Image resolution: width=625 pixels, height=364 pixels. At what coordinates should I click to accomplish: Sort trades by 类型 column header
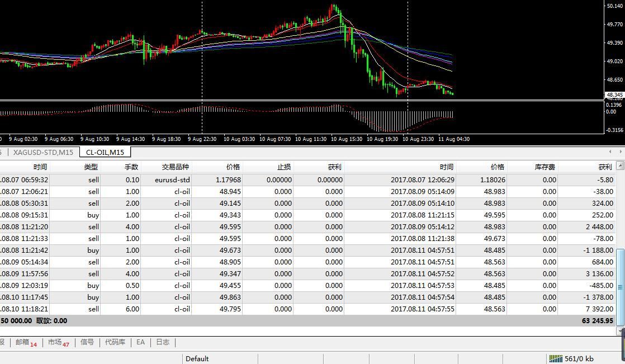pyautogui.click(x=91, y=167)
